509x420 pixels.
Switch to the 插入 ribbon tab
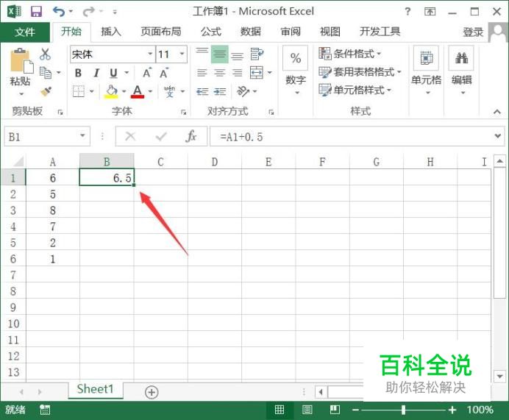(111, 32)
